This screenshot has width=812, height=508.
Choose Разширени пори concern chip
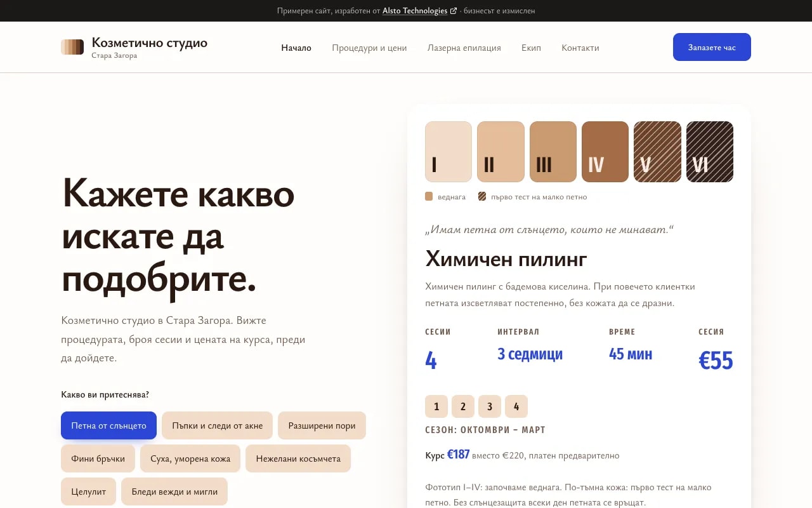[322, 425]
